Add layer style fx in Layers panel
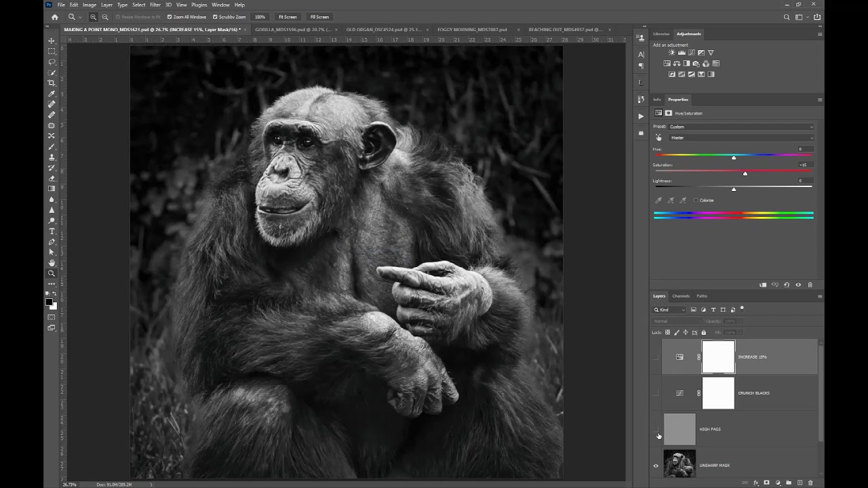The image size is (868, 488). [756, 483]
